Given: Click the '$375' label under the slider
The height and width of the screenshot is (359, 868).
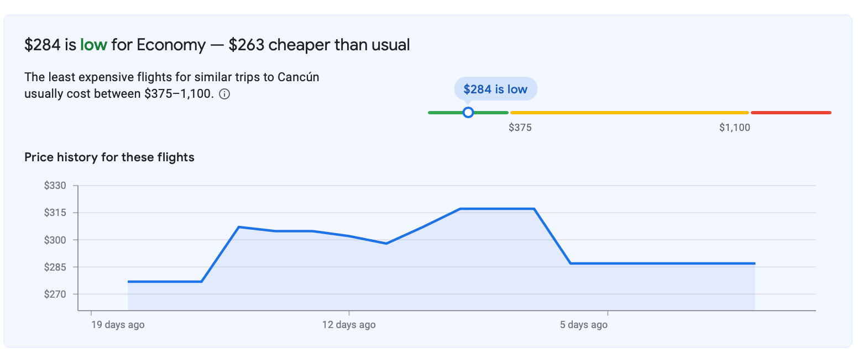Looking at the screenshot, I should pos(519,128).
